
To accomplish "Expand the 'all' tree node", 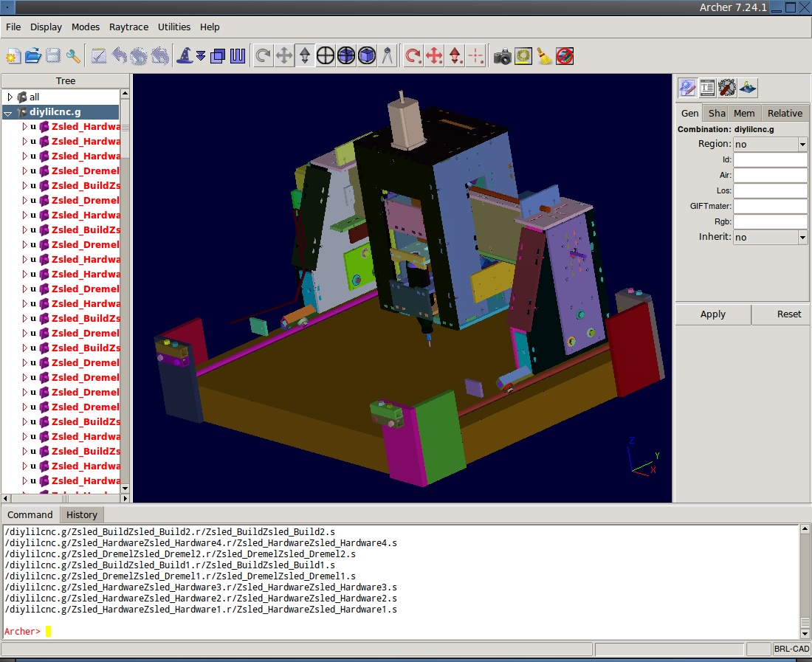I will click(10, 97).
